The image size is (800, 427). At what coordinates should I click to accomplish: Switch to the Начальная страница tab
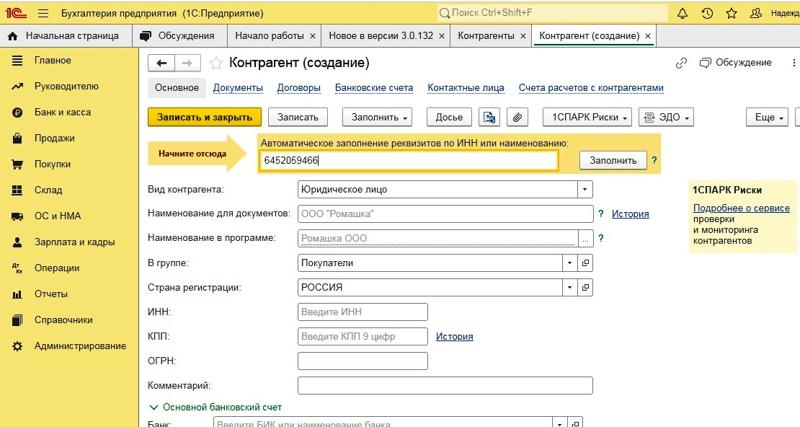(x=66, y=36)
